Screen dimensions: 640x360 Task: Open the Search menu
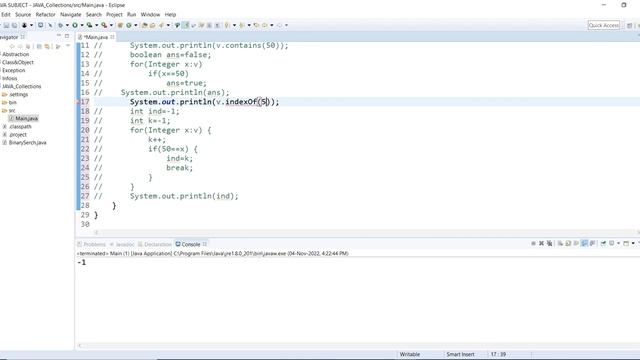pos(93,14)
